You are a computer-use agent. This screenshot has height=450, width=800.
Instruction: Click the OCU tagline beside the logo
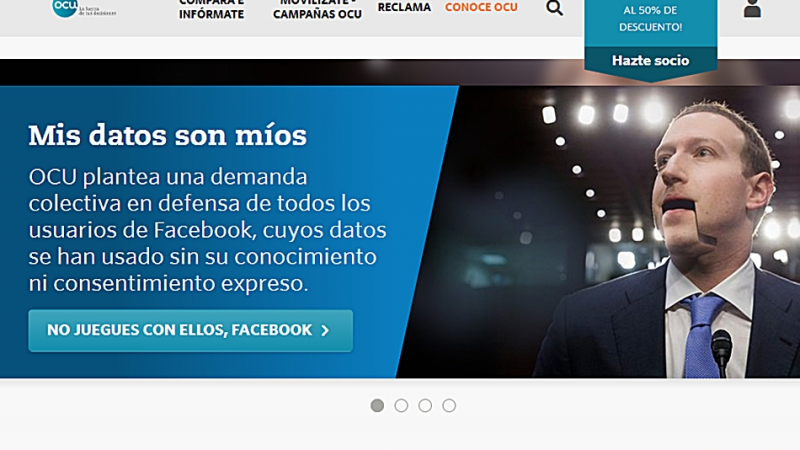tap(97, 11)
